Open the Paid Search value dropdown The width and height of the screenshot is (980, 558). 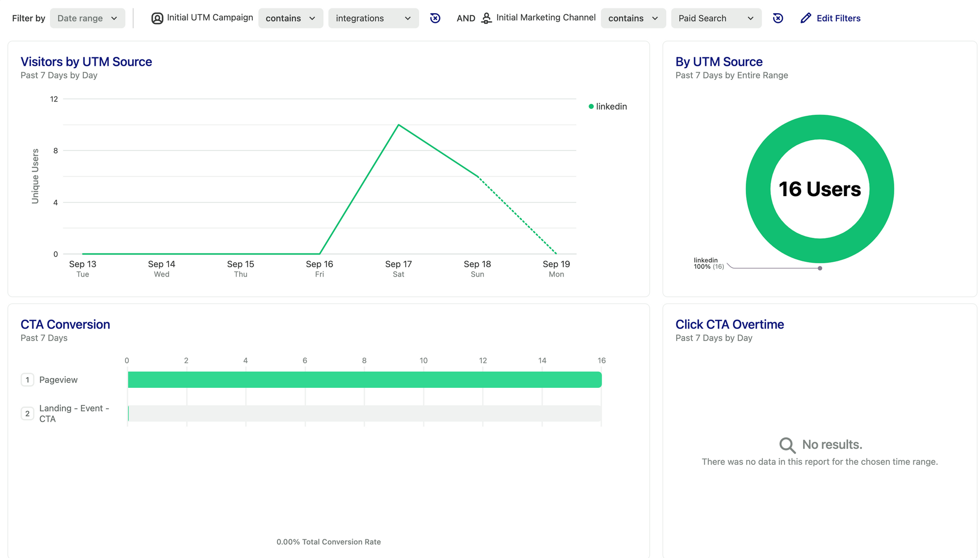pos(715,18)
